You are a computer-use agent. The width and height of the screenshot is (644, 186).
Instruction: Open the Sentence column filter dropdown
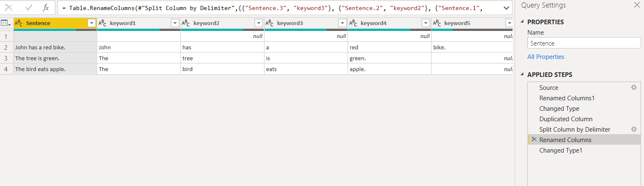pos(92,23)
